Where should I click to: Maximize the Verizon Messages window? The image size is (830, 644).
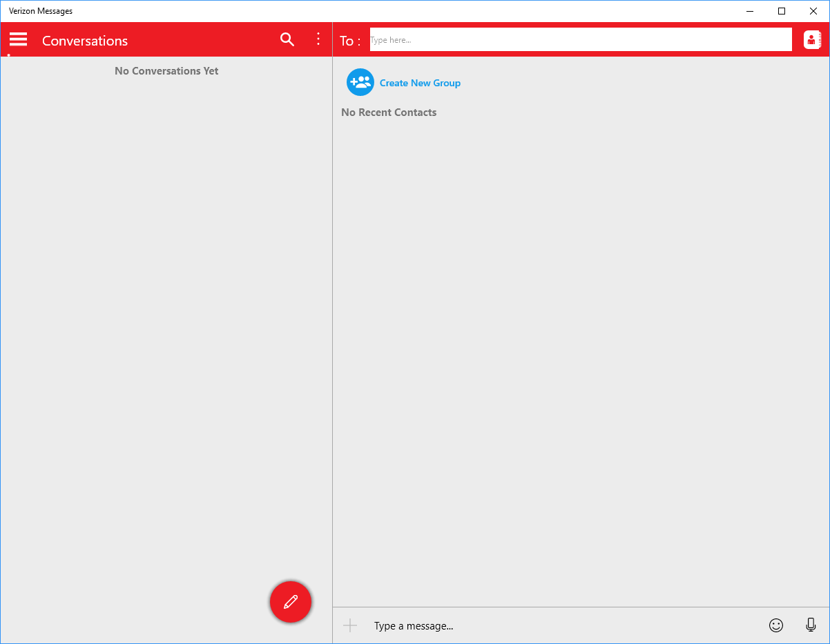tap(782, 11)
